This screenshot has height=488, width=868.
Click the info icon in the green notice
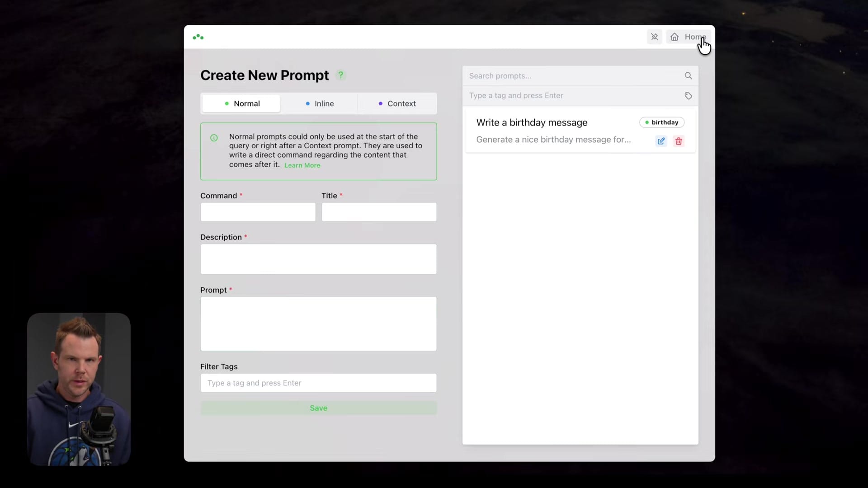[x=214, y=138]
